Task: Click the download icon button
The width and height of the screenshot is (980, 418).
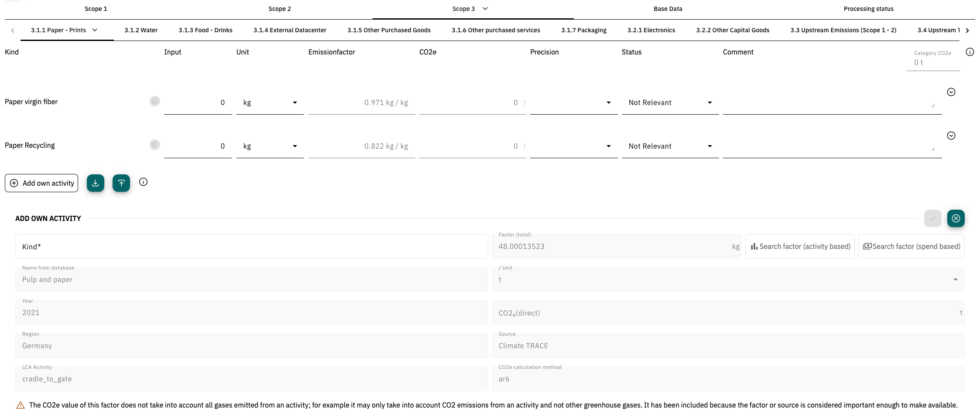Action: pos(95,183)
